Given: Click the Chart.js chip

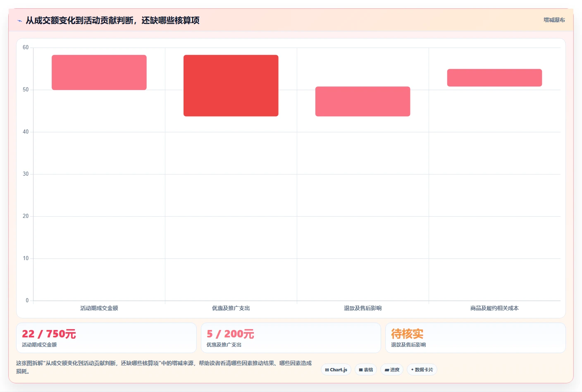Looking at the screenshot, I should click(x=336, y=370).
